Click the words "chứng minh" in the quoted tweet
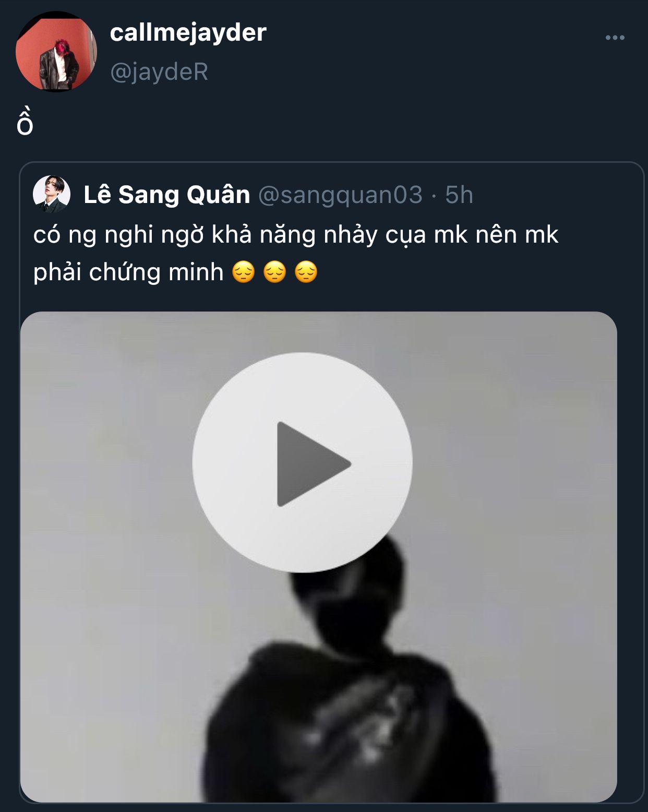The width and height of the screenshot is (648, 812). click(x=156, y=272)
